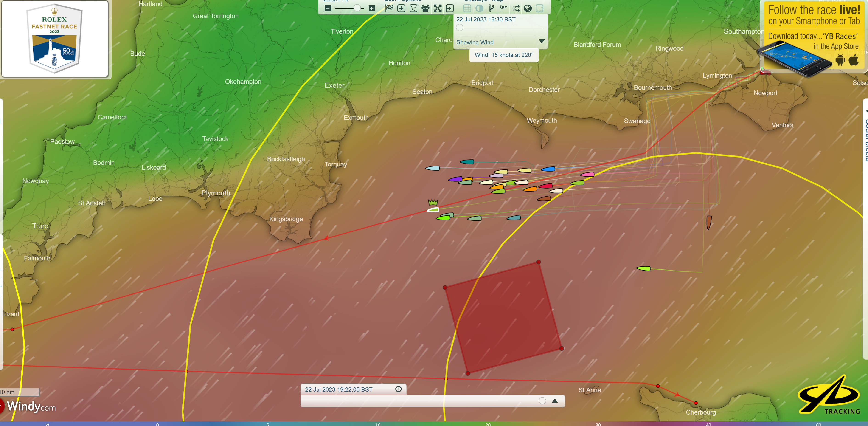Select the bright green boat below the leader

point(443,218)
